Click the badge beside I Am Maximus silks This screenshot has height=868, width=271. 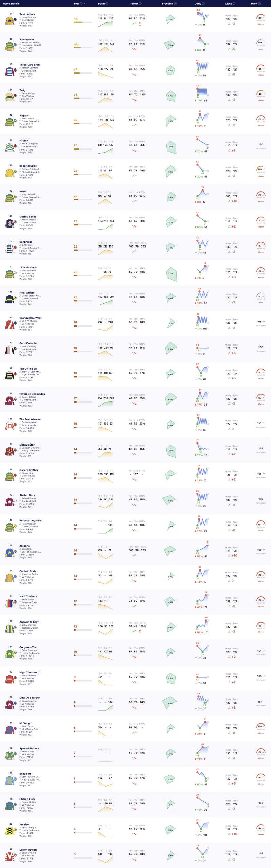point(15,272)
